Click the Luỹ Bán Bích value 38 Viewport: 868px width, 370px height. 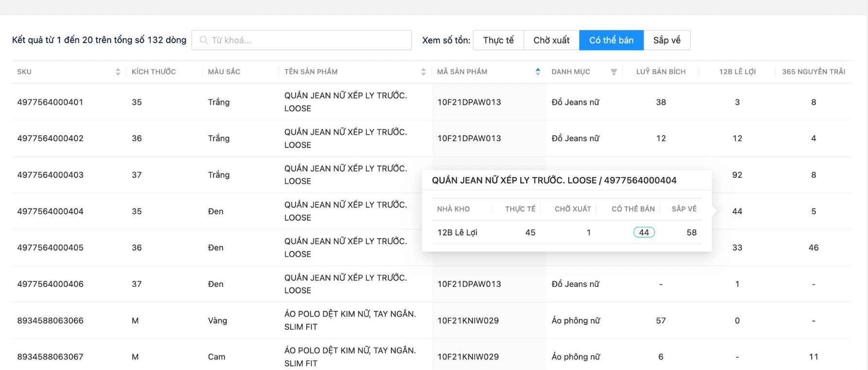point(660,102)
